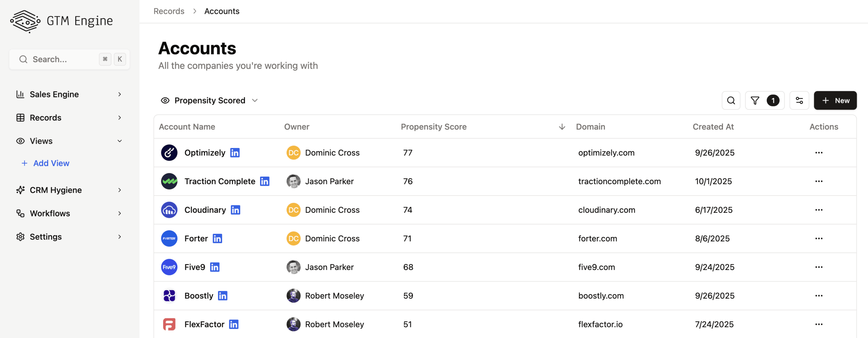Toggle Propensity Score sort direction arrow
Image resolution: width=868 pixels, height=338 pixels.
562,127
